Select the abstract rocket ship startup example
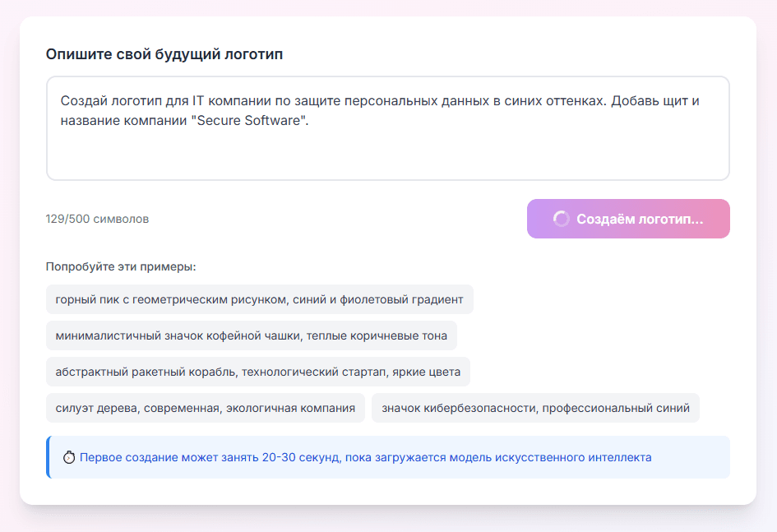 [257, 372]
